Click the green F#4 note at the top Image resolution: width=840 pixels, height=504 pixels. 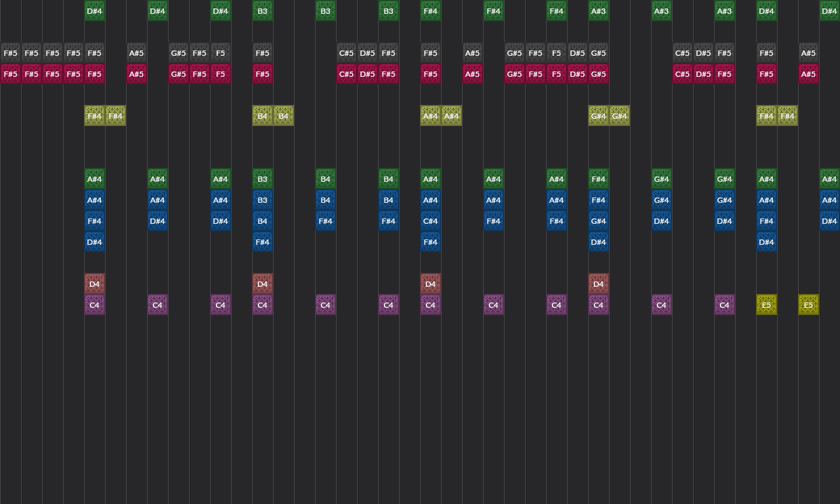[430, 11]
